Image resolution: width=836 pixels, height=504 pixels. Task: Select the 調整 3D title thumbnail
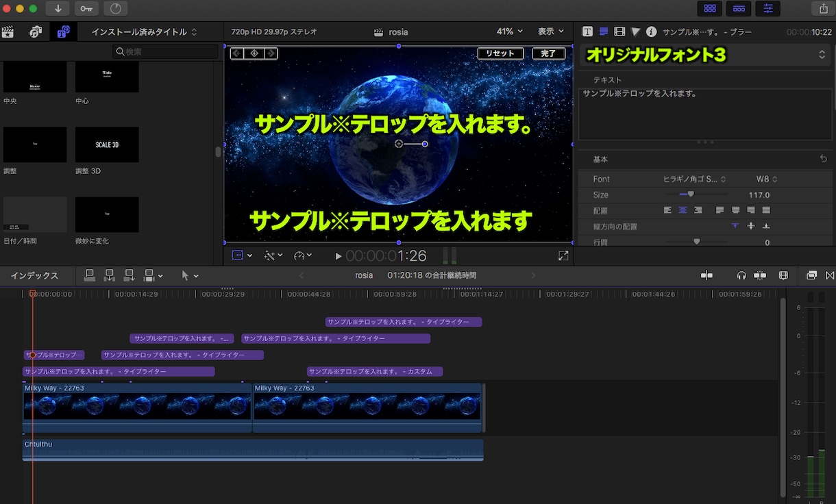tap(107, 144)
